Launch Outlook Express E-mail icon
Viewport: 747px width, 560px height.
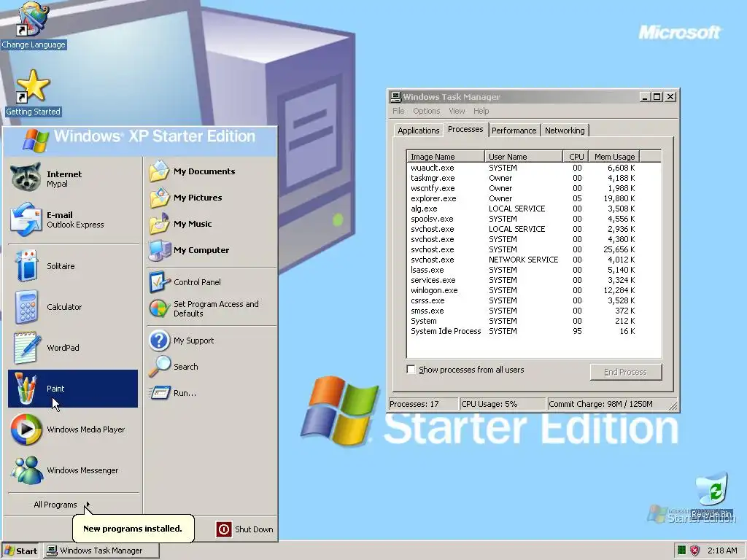(26, 219)
